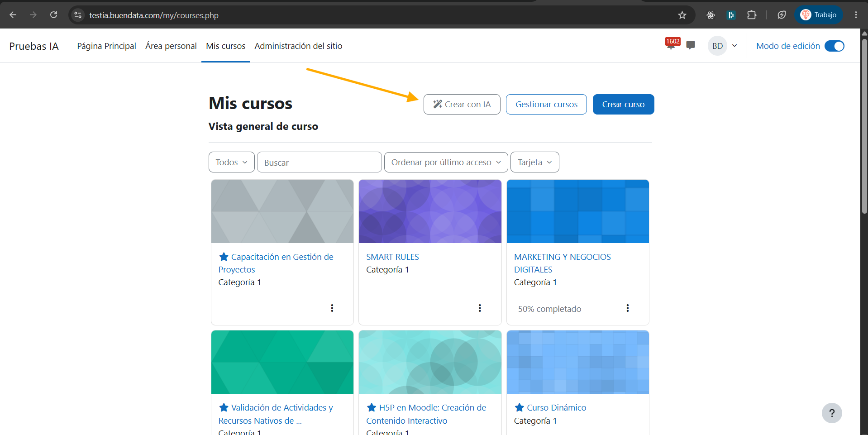Click the magic wand icon in Crear con IA
The image size is (868, 435).
pos(438,104)
